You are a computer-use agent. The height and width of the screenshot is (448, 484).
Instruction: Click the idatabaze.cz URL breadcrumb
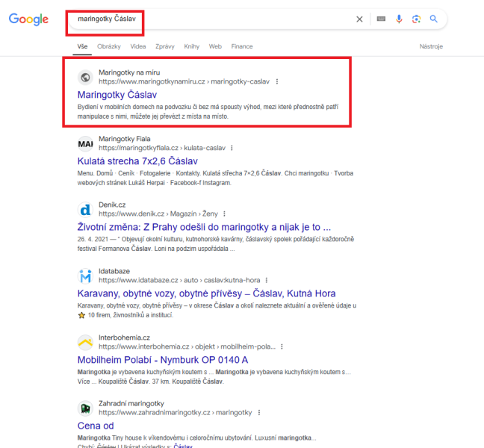click(179, 280)
